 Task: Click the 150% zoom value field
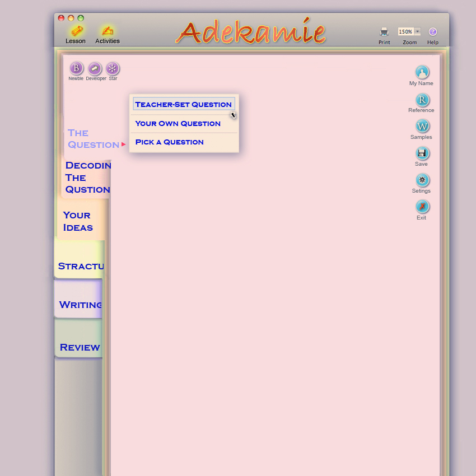pyautogui.click(x=405, y=31)
